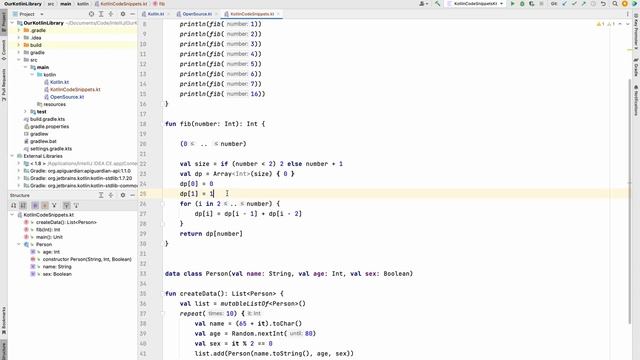Collapse External Libraries node

(12, 156)
